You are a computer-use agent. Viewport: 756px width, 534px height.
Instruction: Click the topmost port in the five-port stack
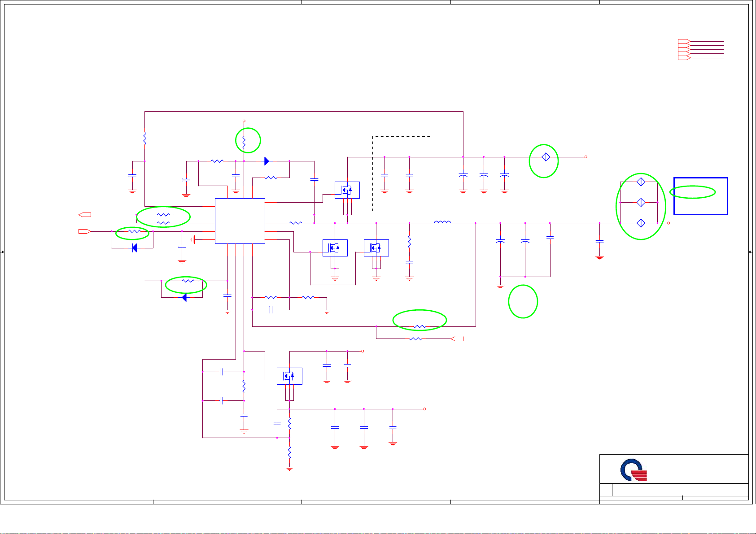click(x=684, y=41)
